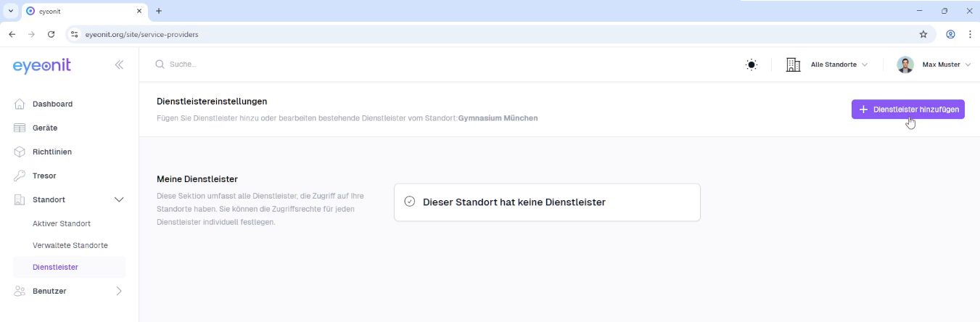Viewport: 980px width, 322px height.
Task: Select Verwaltete Standorte submenu item
Action: tap(69, 245)
